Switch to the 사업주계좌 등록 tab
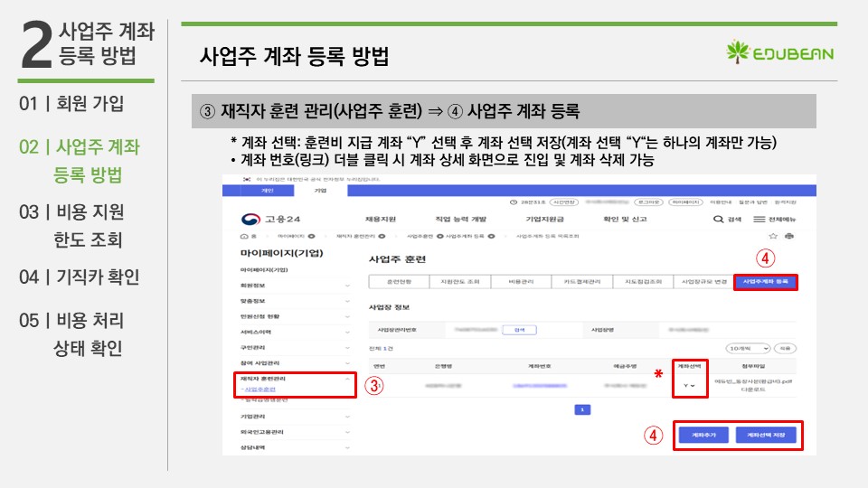The height and width of the screenshot is (488, 868). pos(764,282)
